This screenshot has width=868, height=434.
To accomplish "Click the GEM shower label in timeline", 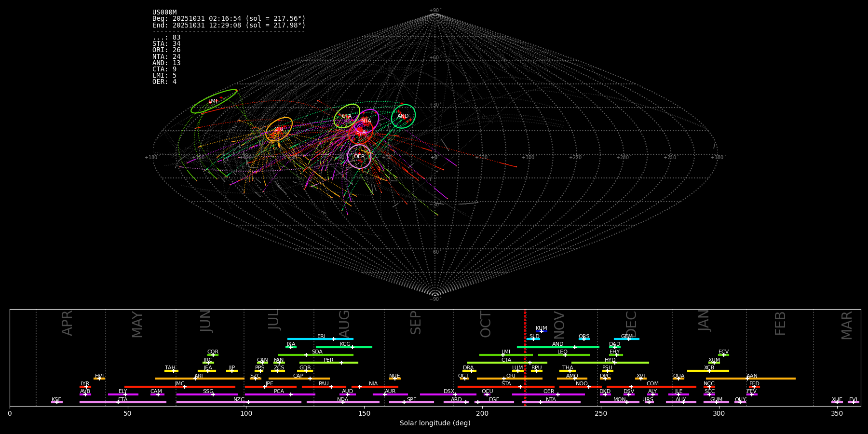I will click(627, 337).
